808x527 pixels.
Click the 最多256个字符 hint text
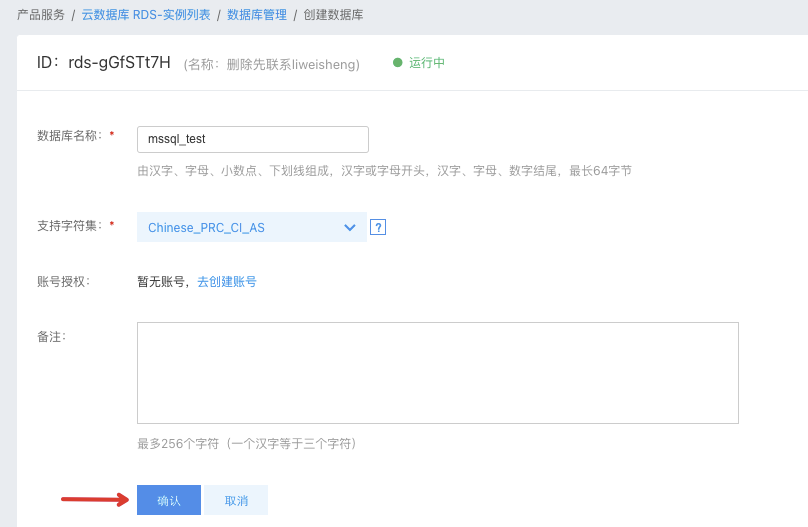pos(246,444)
